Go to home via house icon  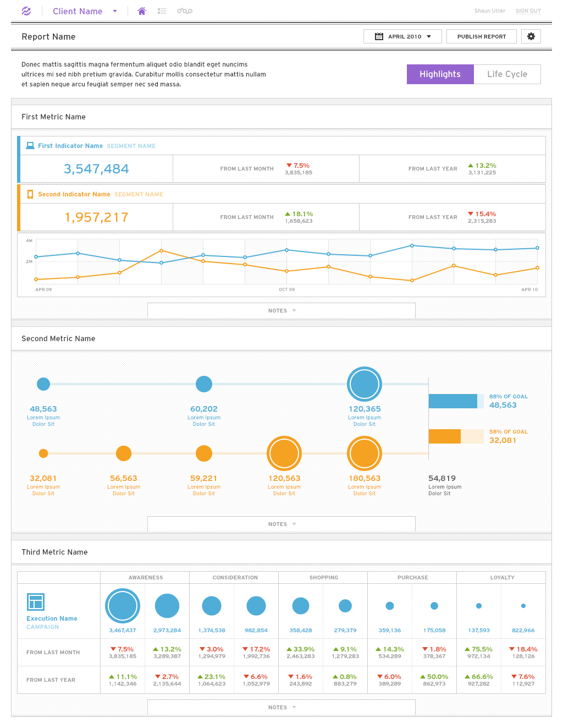(142, 11)
